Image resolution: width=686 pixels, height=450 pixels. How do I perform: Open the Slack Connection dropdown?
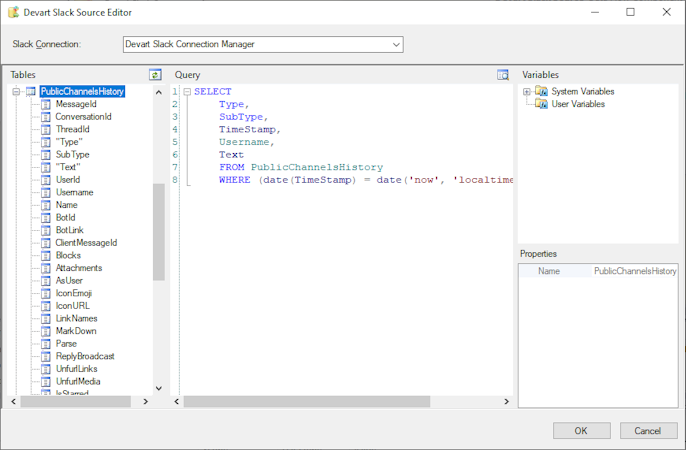click(396, 45)
